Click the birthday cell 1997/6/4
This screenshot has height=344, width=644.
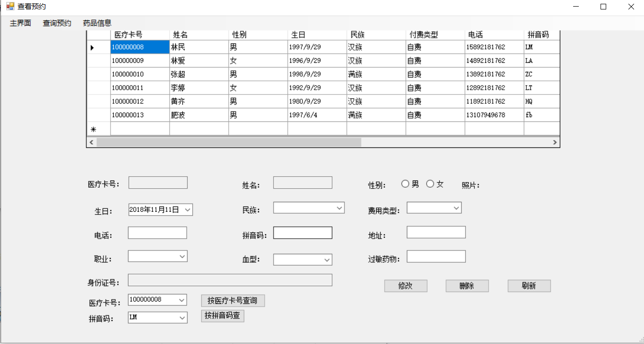click(317, 115)
